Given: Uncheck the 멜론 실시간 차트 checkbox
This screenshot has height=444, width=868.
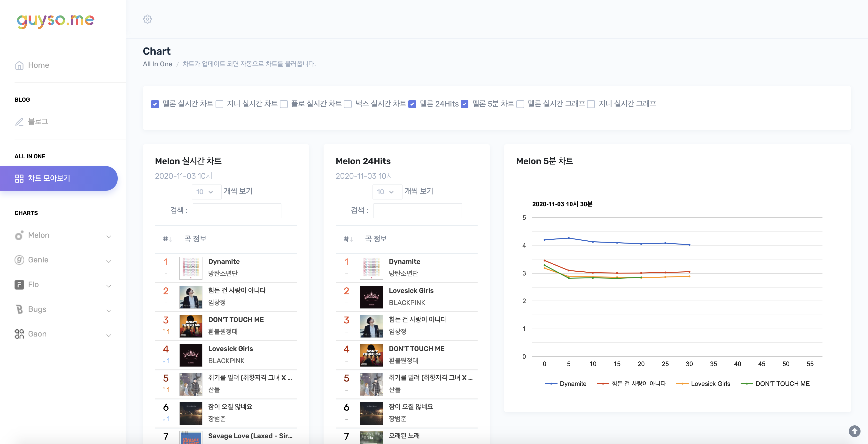Looking at the screenshot, I should (x=155, y=104).
